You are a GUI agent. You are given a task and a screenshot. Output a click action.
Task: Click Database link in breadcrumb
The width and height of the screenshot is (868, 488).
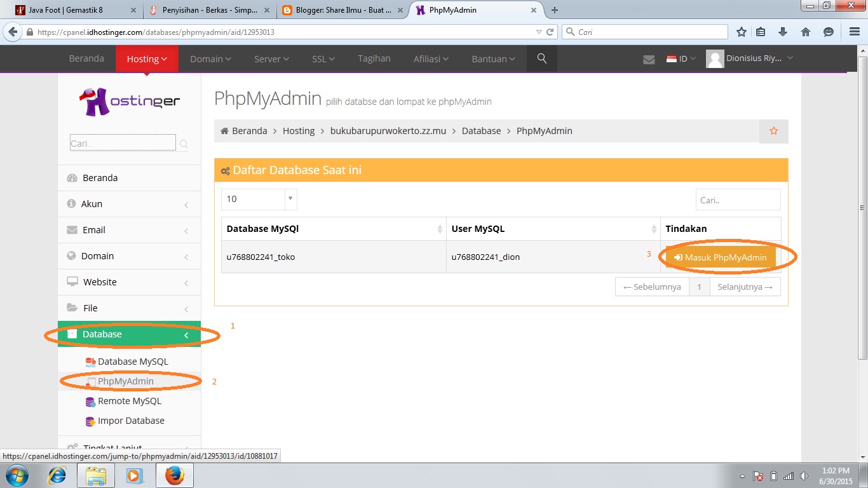[481, 131]
